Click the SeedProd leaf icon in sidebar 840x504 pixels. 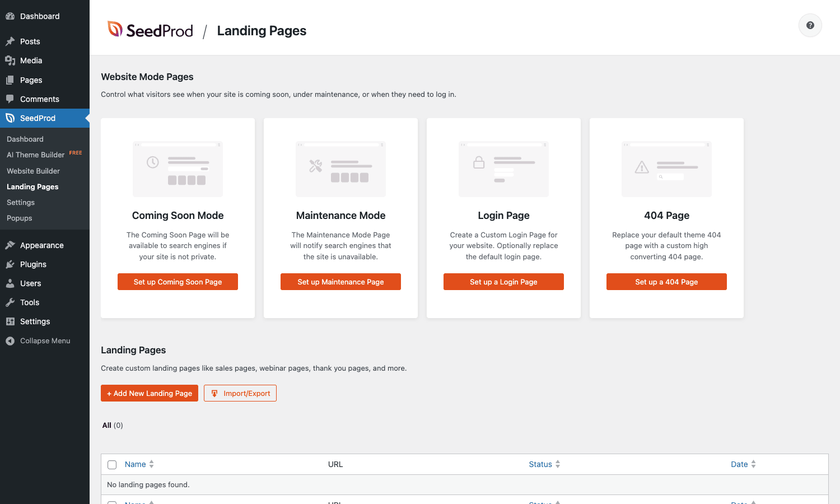pos(10,118)
